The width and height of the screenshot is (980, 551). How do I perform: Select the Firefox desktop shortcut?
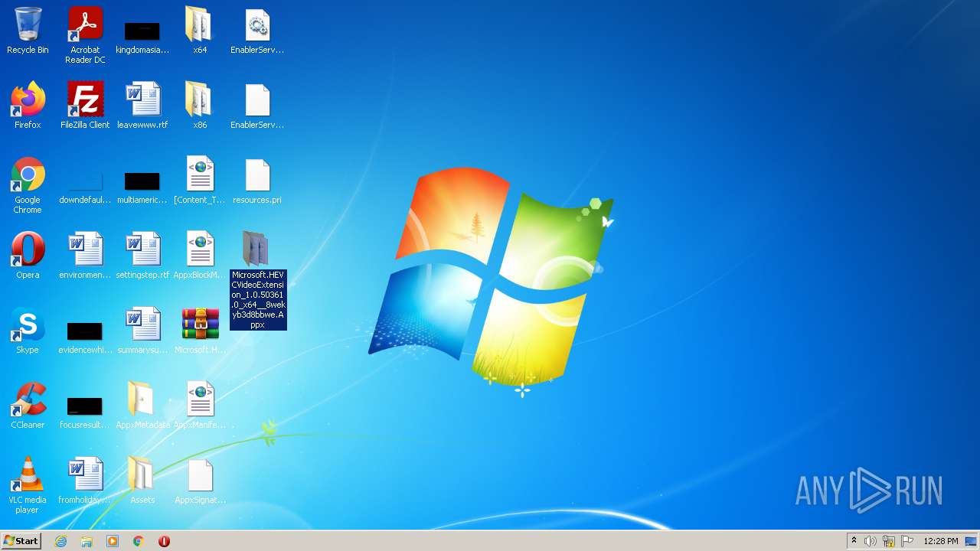point(28,106)
